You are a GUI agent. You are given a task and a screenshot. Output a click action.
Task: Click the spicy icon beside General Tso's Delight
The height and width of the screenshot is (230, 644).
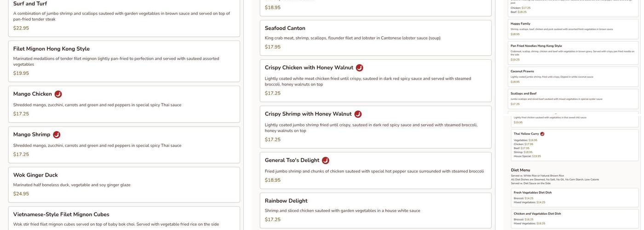point(325,161)
